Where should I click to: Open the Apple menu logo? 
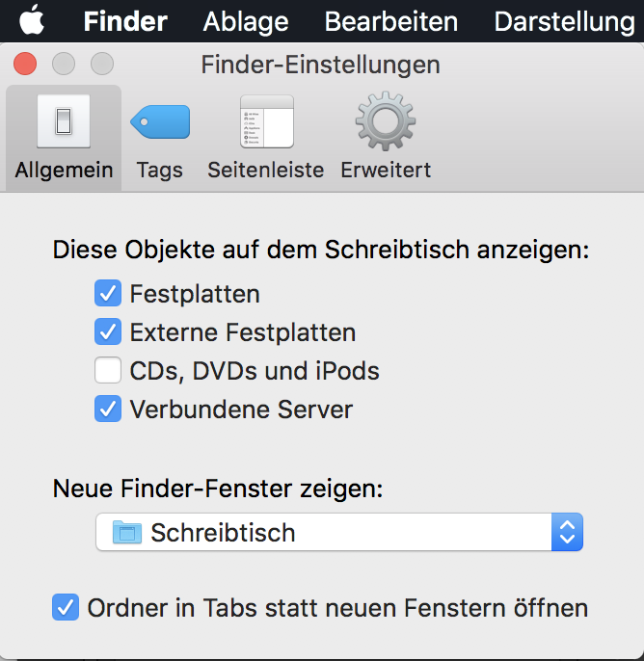tap(32, 20)
